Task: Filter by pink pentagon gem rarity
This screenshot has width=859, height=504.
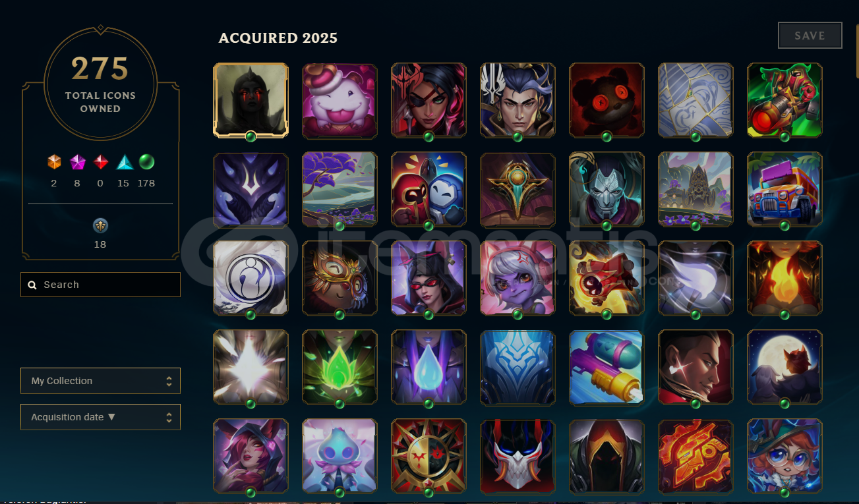Action: [77, 162]
